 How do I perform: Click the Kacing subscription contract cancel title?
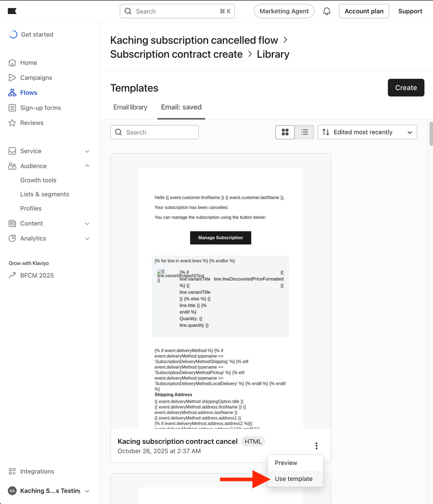coord(178,442)
